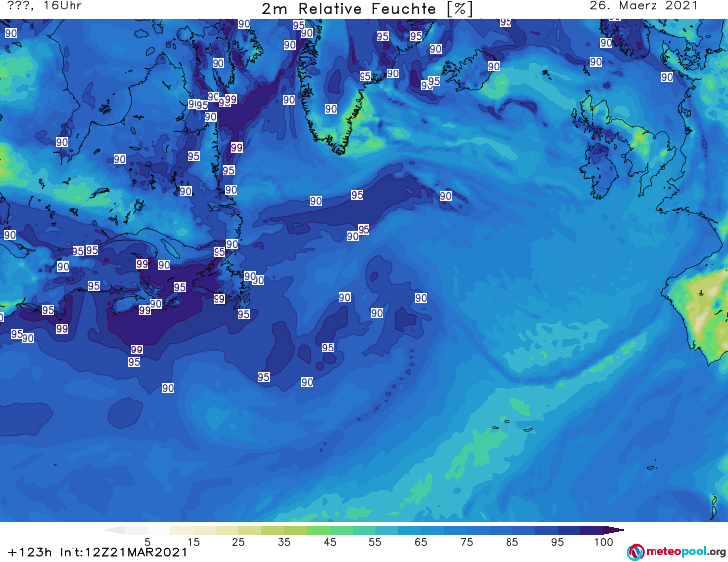Viewport: 728px width, 562px height.
Task: Click the legend value '100'
Action: click(x=604, y=542)
